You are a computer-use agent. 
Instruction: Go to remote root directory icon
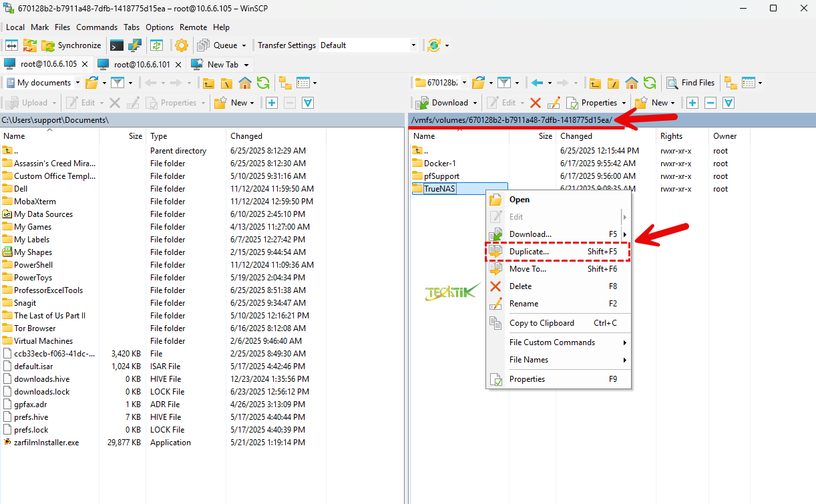click(x=613, y=83)
